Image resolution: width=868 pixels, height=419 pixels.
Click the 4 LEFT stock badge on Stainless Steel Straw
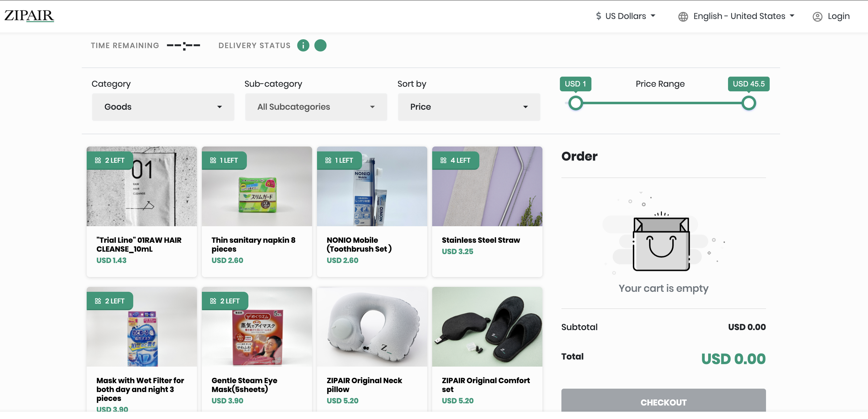pyautogui.click(x=455, y=160)
